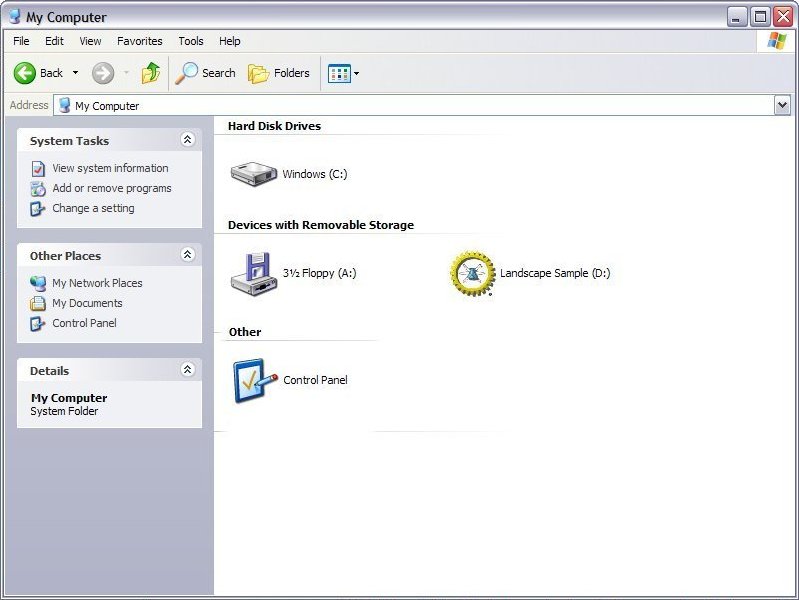Open the Help menu
The height and width of the screenshot is (600, 799).
229,41
